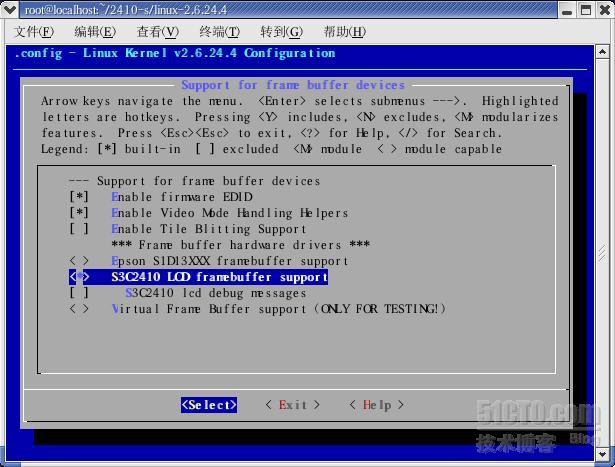Click '--- Support for frame buffer devices' header row

click(x=195, y=181)
